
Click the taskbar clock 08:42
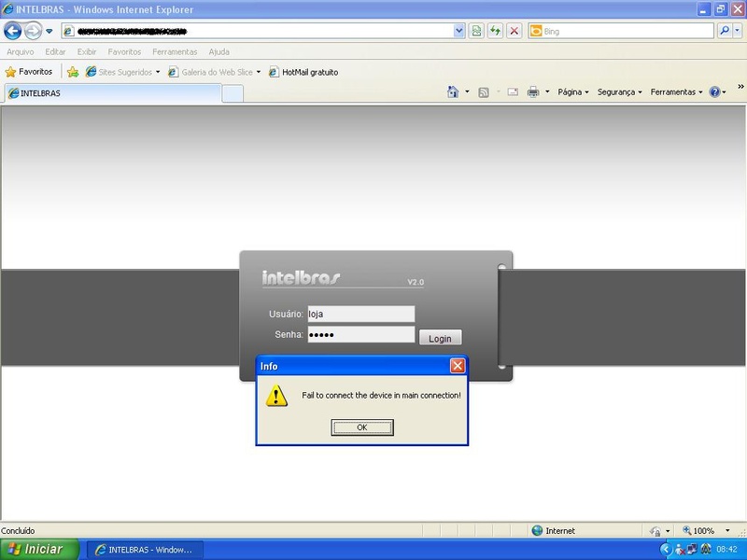coord(727,550)
